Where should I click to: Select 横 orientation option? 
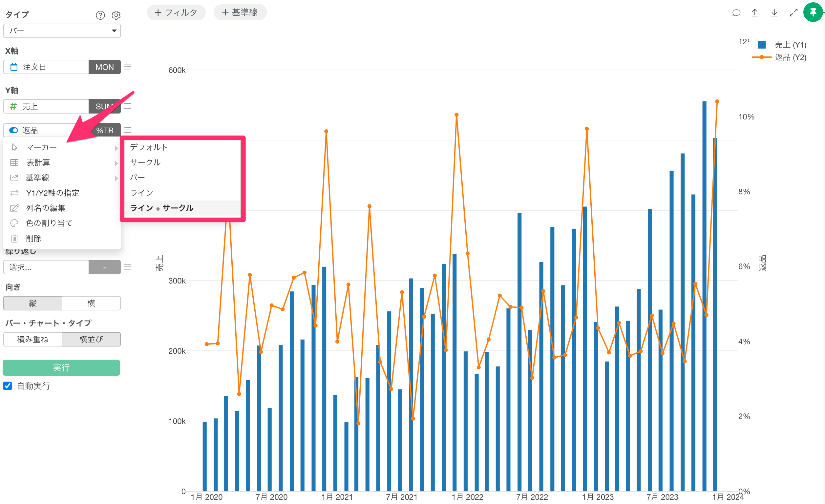(x=91, y=303)
